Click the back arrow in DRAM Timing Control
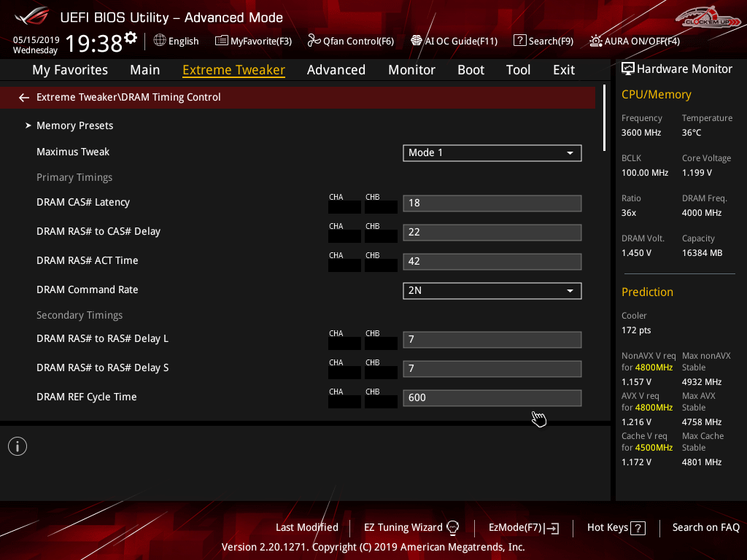The height and width of the screenshot is (560, 747). [24, 98]
